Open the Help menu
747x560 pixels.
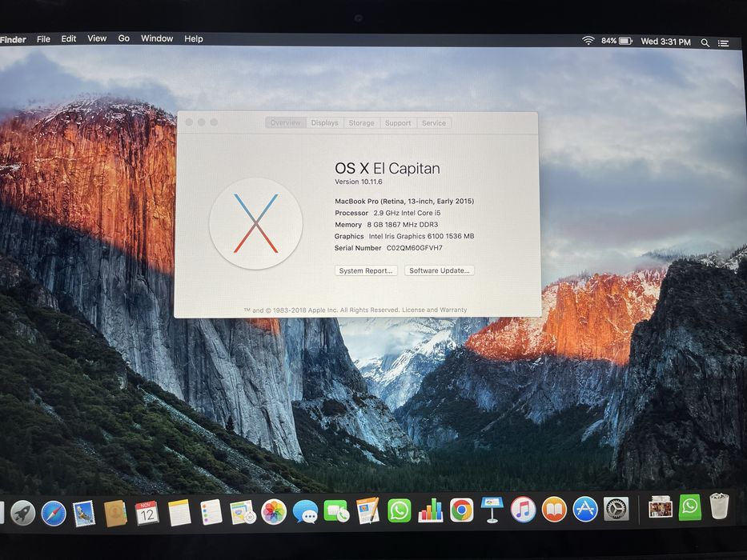[194, 39]
